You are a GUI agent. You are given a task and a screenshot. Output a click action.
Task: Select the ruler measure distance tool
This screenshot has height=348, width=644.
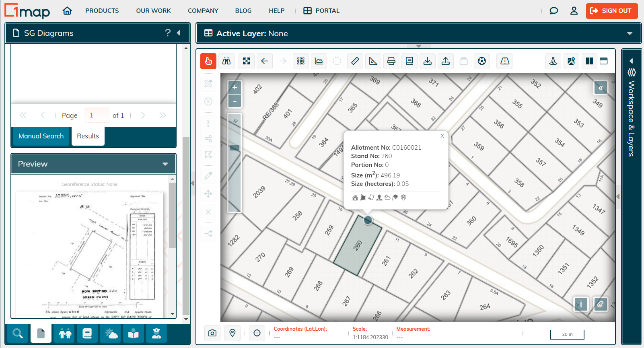[355, 61]
